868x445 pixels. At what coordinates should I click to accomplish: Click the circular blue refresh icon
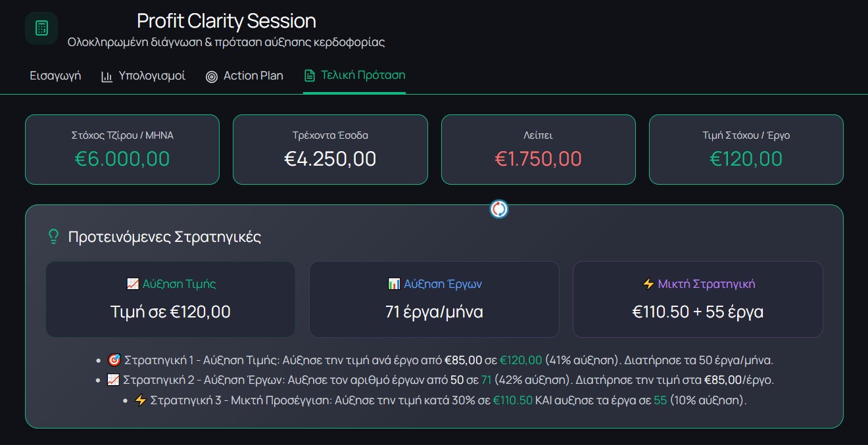click(499, 209)
